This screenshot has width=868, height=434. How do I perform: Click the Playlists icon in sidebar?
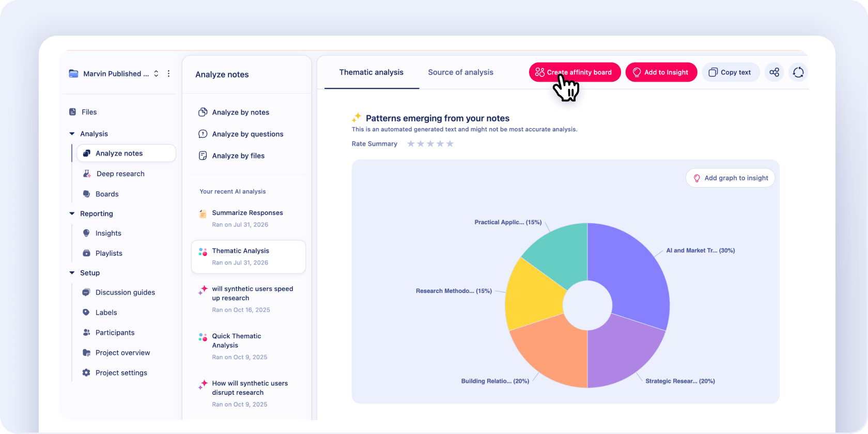86,253
